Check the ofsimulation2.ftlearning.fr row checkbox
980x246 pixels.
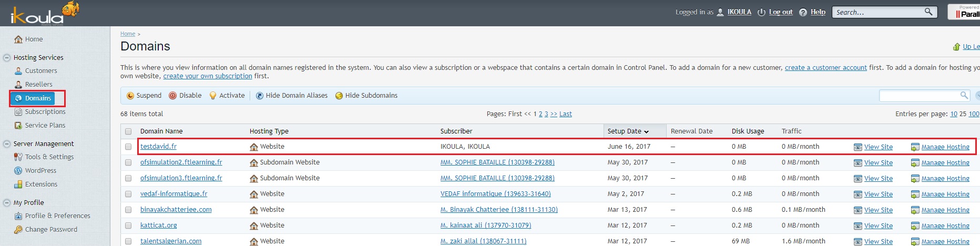[128, 162]
